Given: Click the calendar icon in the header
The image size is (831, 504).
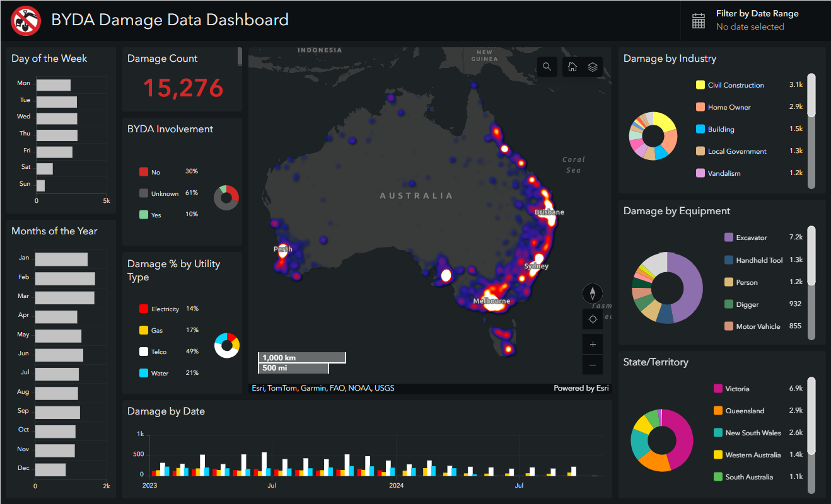Looking at the screenshot, I should 698,20.
